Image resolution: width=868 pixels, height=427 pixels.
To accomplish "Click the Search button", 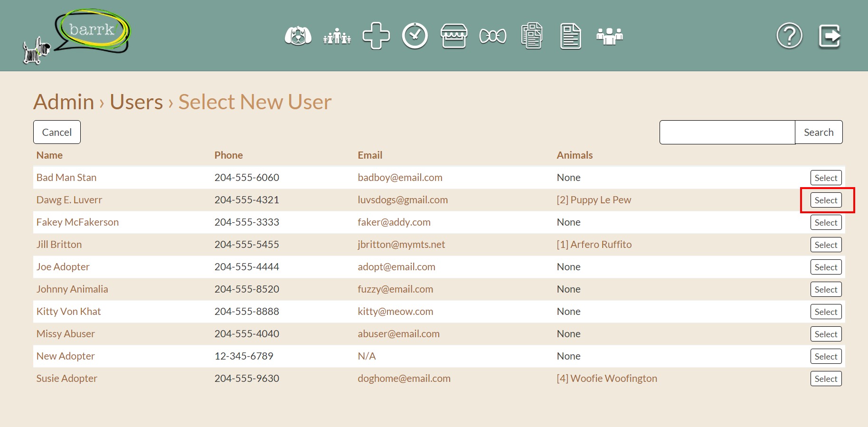I will point(819,132).
